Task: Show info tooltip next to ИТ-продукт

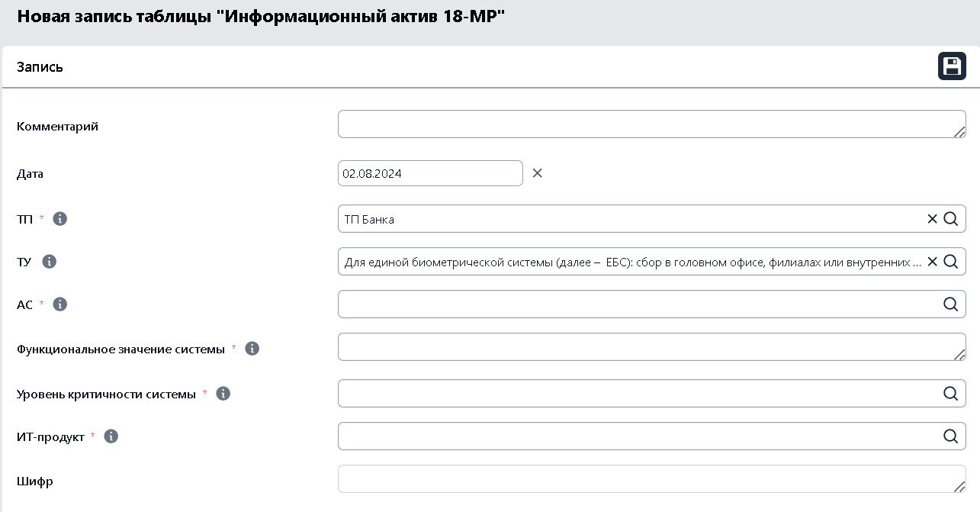Action: (111, 436)
